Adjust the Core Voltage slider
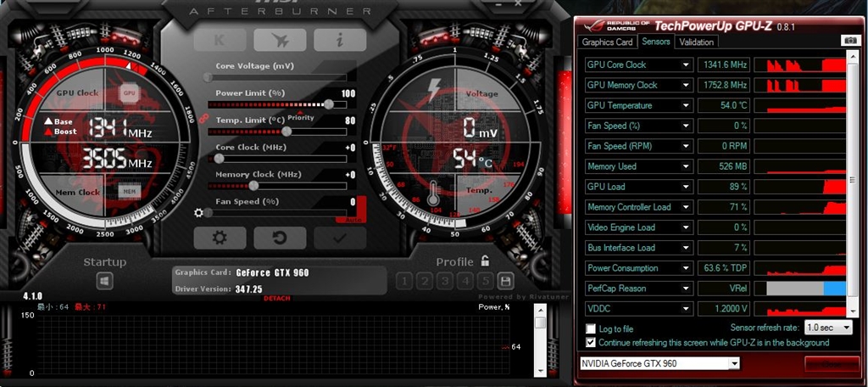The height and width of the screenshot is (387, 868). (277, 77)
